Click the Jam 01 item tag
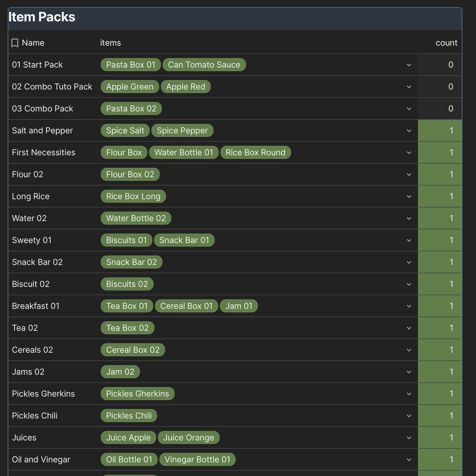This screenshot has height=476, width=476. pyautogui.click(x=239, y=306)
